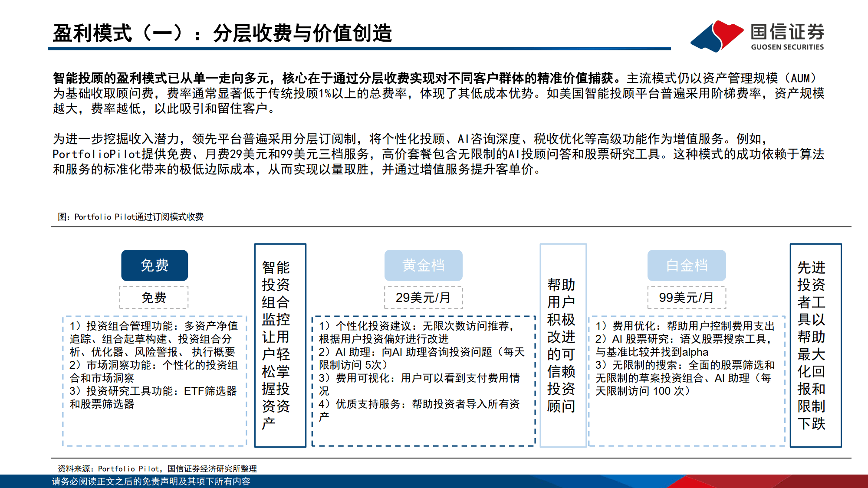
Task: Toggle the 29美元/月 pricing label
Action: (x=423, y=298)
